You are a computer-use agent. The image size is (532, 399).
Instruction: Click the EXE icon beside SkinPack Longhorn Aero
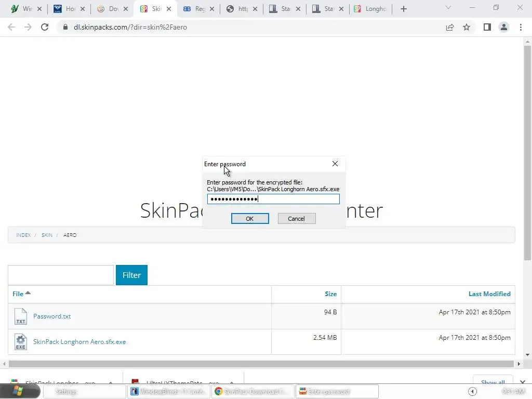tap(21, 342)
